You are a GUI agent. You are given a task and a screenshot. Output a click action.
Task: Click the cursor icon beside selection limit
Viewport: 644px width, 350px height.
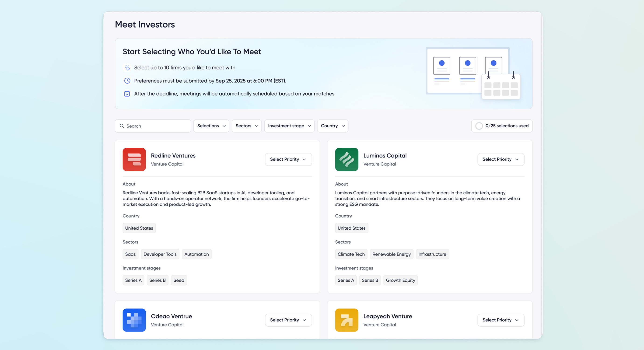pos(127,68)
